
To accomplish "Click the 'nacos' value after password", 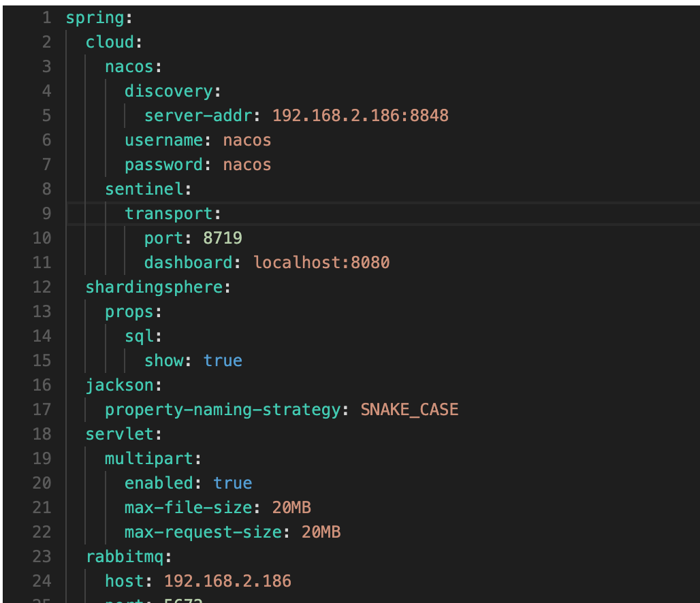I will coord(247,165).
